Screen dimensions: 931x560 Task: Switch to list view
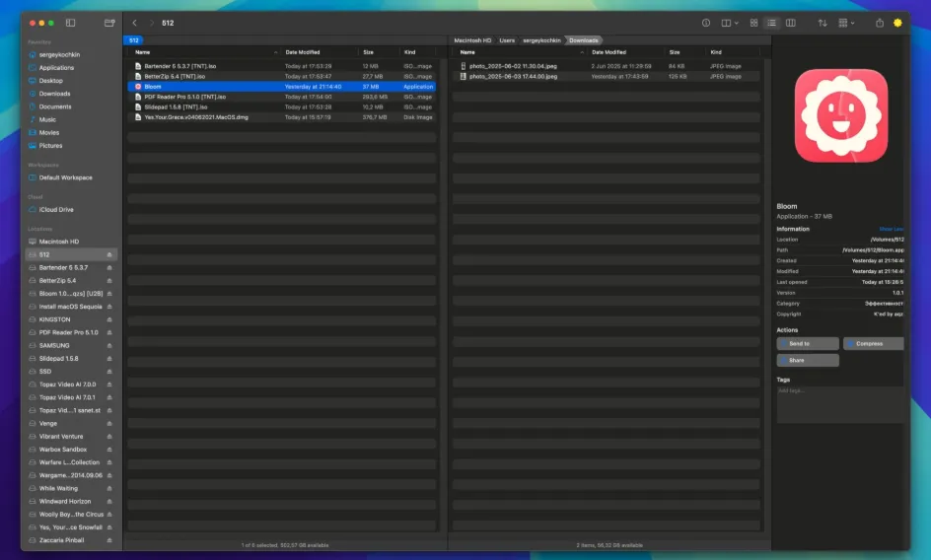coord(771,23)
